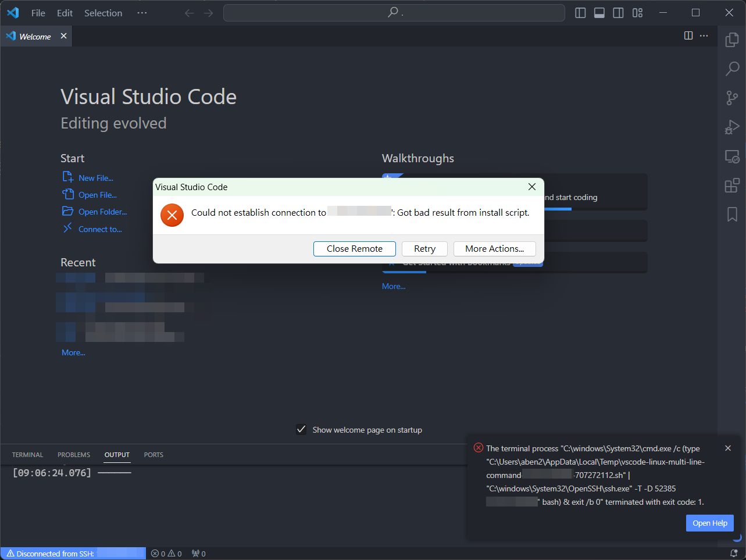This screenshot has height=560, width=746.
Task: Toggle the bottom panel layout icon
Action: [599, 13]
